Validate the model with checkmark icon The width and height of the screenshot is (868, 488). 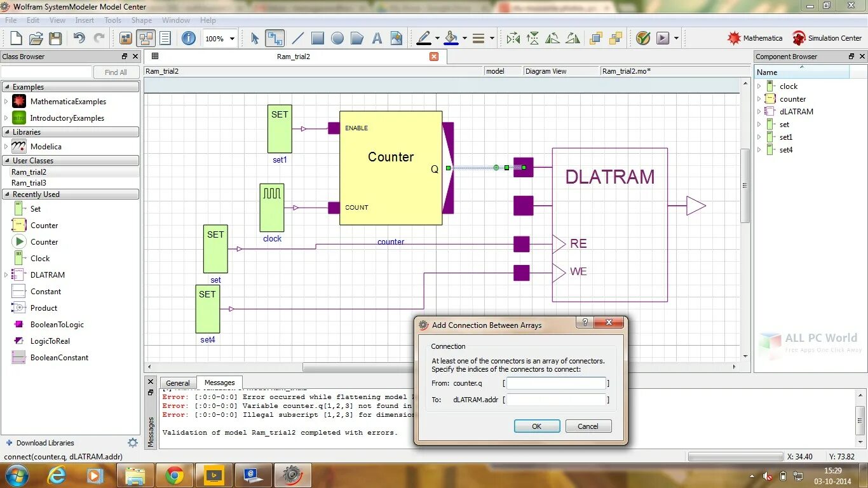coord(643,38)
